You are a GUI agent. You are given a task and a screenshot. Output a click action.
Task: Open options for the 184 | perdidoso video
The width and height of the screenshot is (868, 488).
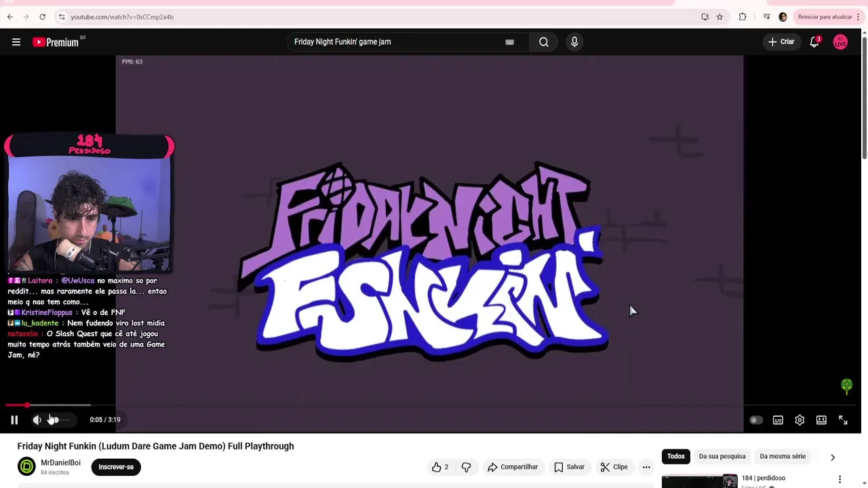click(840, 479)
